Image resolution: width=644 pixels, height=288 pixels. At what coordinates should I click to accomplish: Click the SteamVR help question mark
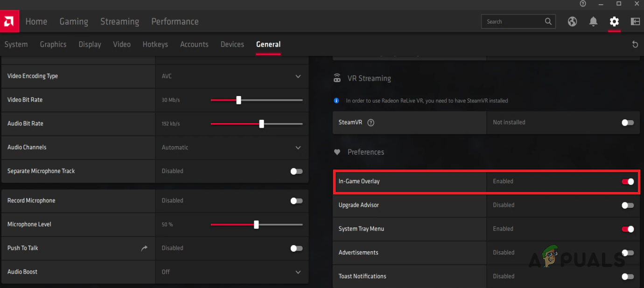coord(371,123)
